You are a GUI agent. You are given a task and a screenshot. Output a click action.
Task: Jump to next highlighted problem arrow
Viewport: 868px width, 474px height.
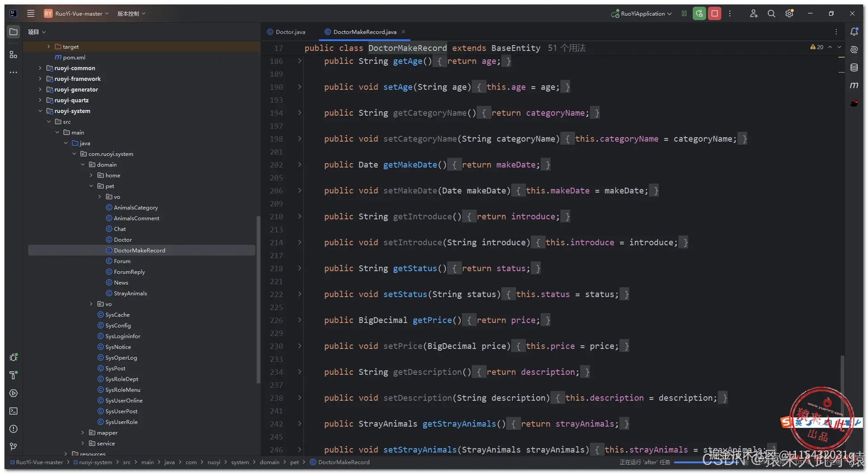coord(839,47)
